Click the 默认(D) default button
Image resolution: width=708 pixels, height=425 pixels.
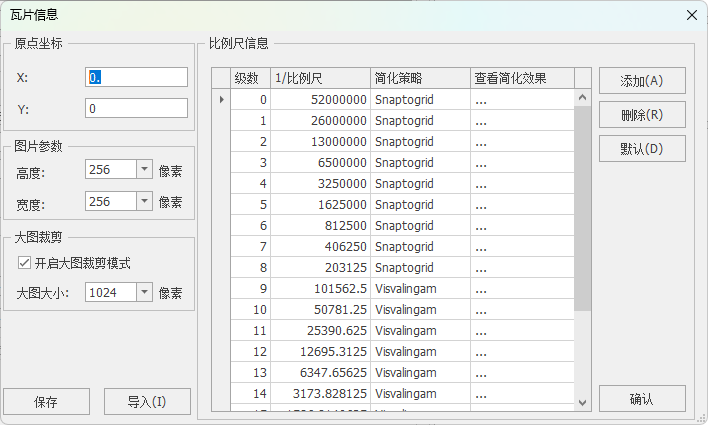point(642,149)
